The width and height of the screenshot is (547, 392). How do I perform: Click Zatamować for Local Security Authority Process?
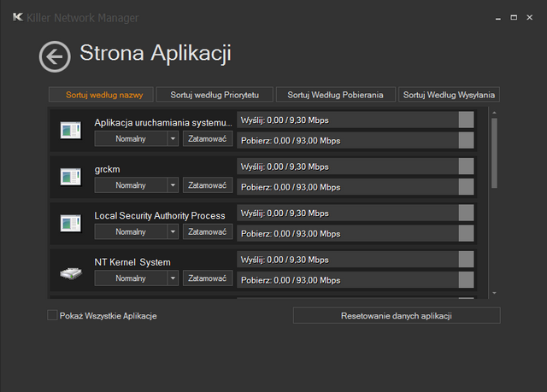click(x=208, y=231)
